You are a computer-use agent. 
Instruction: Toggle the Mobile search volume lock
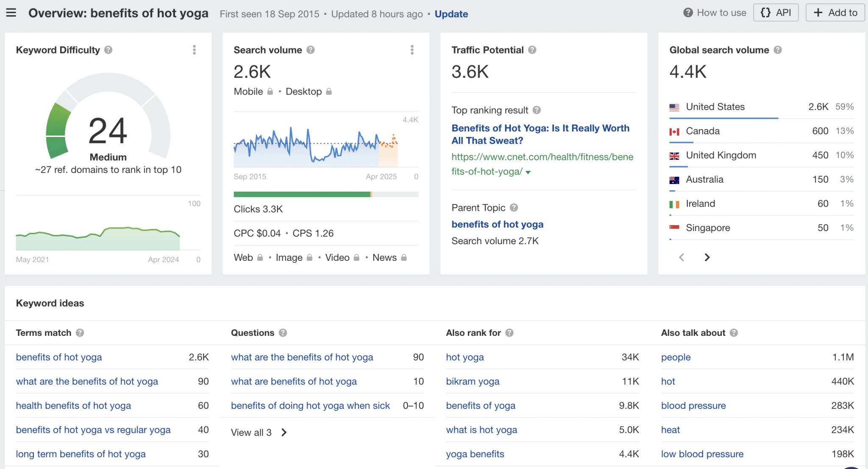click(270, 91)
